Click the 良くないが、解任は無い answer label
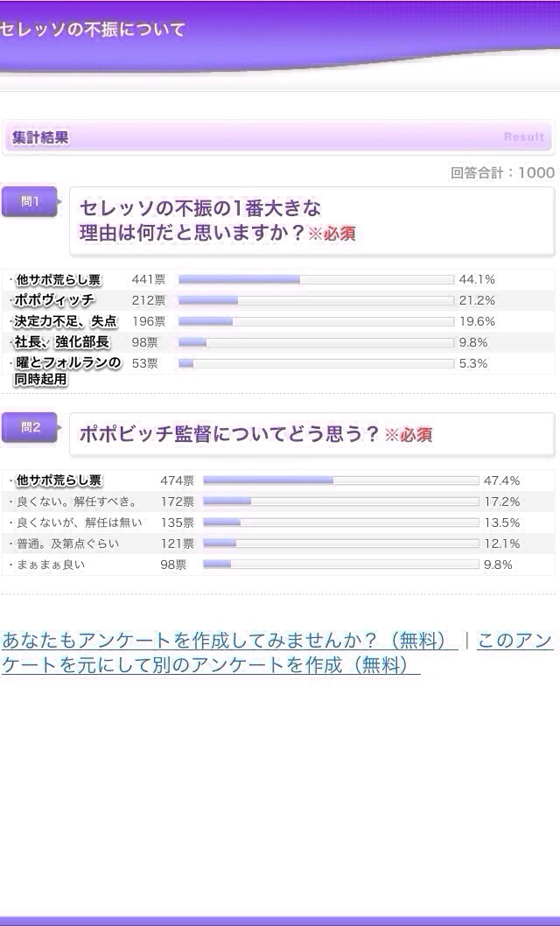Viewport: 560px width, 926px height. (79, 523)
